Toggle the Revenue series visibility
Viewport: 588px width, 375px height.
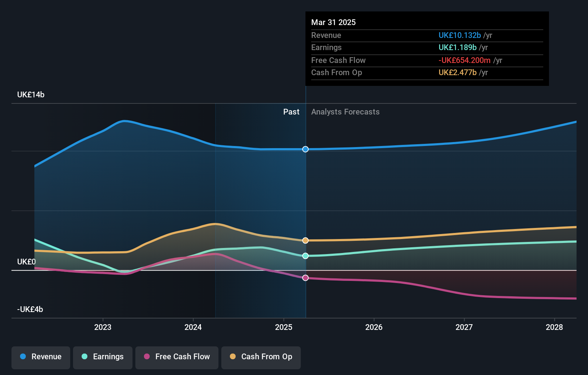pos(40,357)
